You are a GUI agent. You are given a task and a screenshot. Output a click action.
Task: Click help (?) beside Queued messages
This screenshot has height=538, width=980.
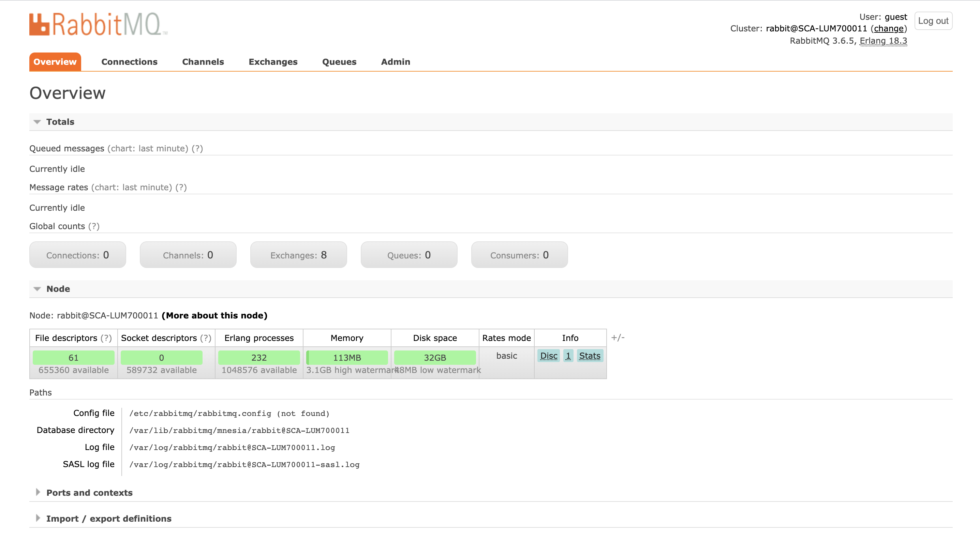tap(197, 148)
